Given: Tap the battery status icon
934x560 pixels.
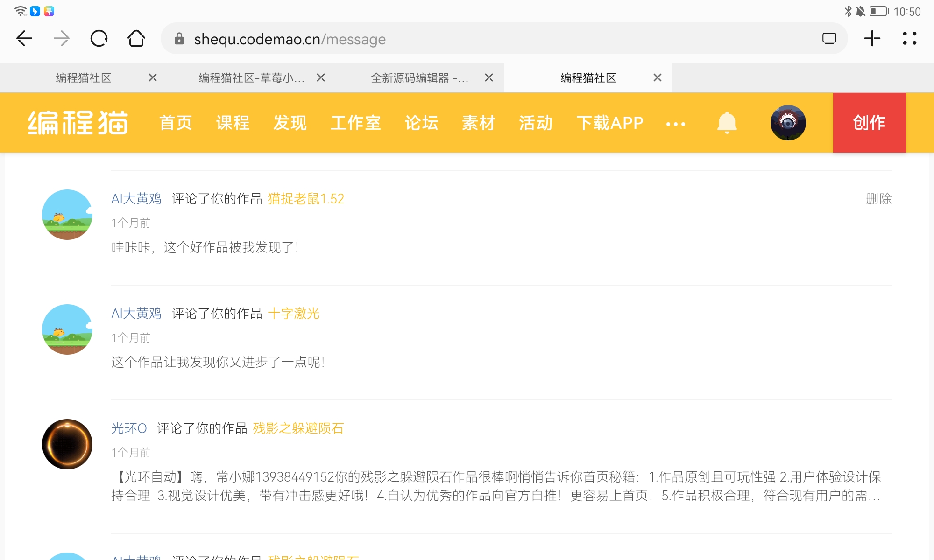Looking at the screenshot, I should pyautogui.click(x=879, y=11).
